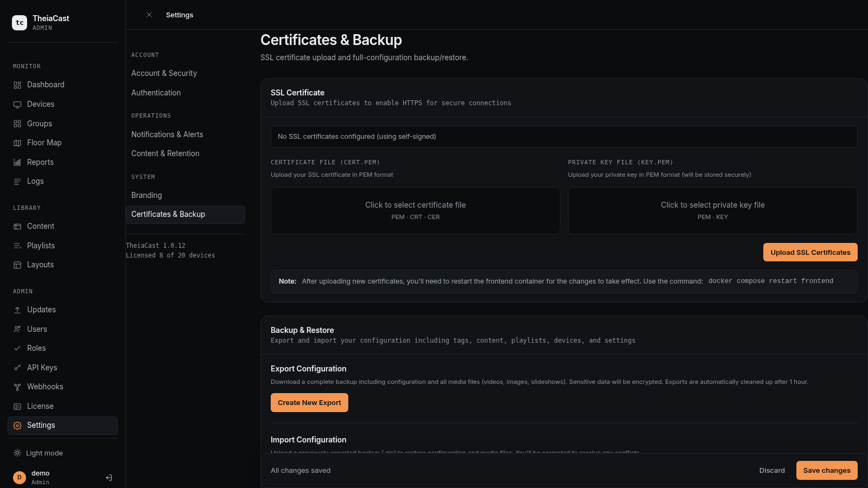Click the Layouts icon

17,265
